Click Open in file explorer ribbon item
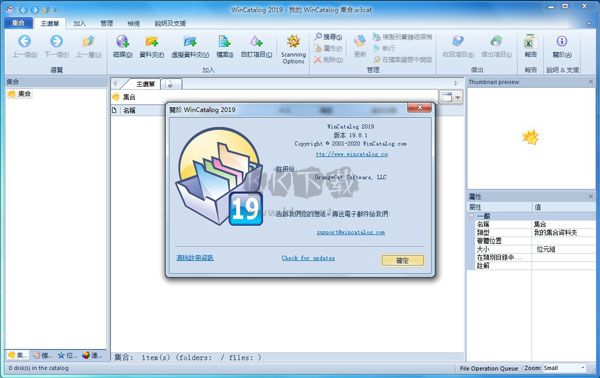This screenshot has width=600, height=378. 402,60
